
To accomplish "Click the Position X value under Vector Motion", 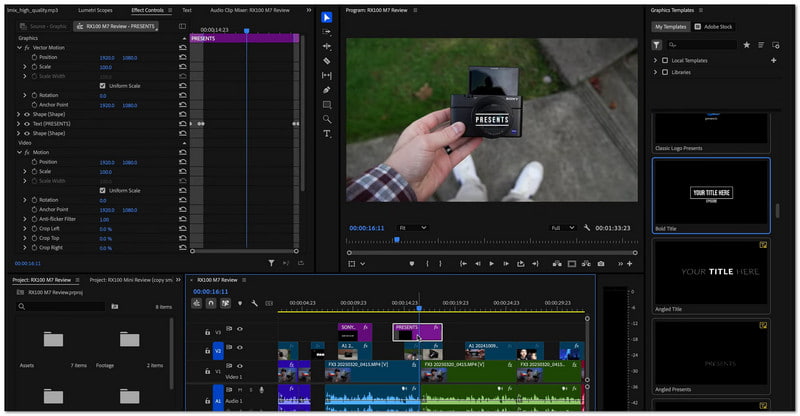I will pos(107,58).
